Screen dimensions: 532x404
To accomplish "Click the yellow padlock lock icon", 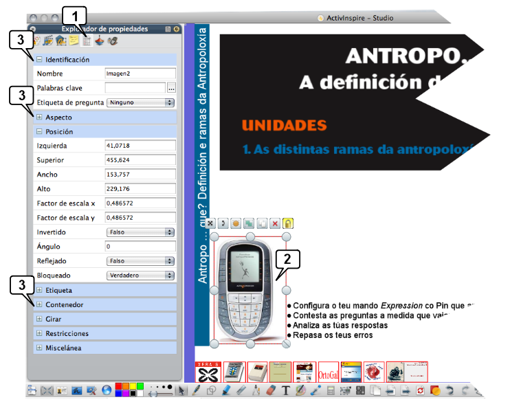I will pyautogui.click(x=288, y=223).
